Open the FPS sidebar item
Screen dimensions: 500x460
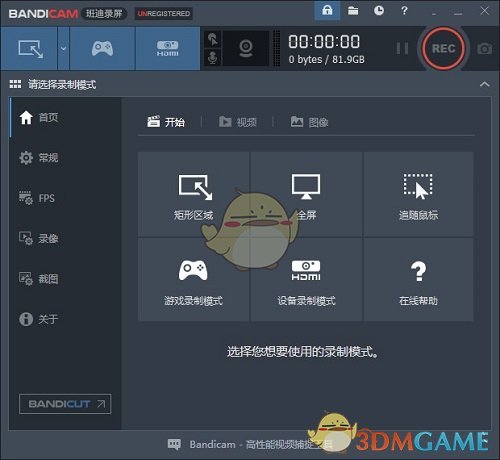click(x=66, y=198)
